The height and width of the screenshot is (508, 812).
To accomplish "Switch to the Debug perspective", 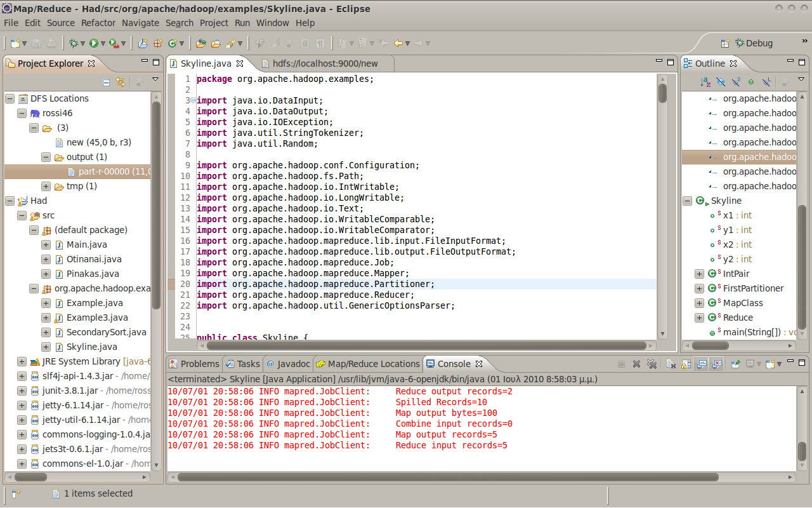I will point(754,43).
